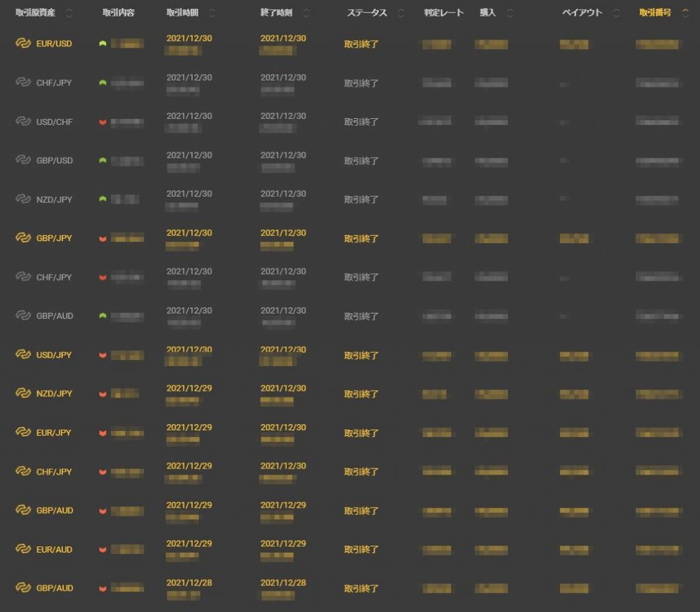Select the GBP/JPY asset chain icon
The width and height of the screenshot is (700, 612).
click(x=24, y=238)
